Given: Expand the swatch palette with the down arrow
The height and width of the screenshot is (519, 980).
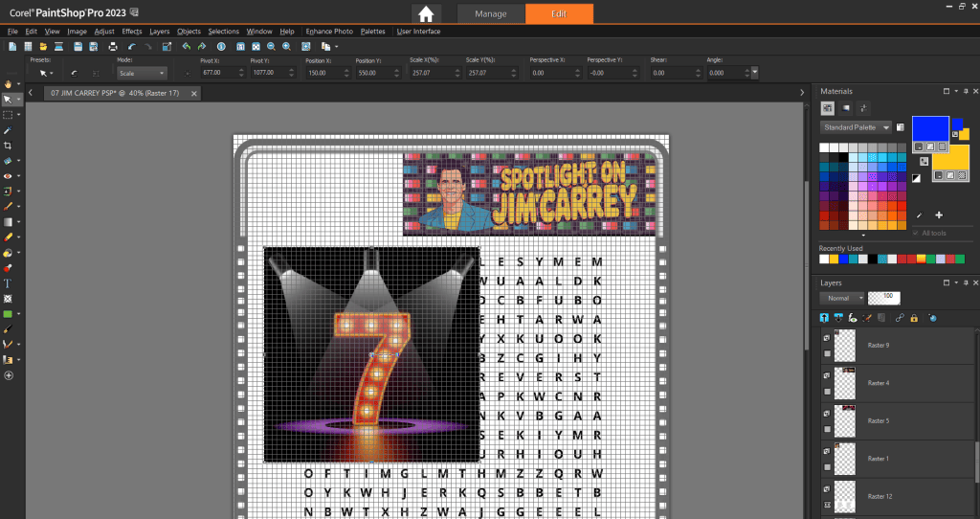Looking at the screenshot, I should point(863,236).
